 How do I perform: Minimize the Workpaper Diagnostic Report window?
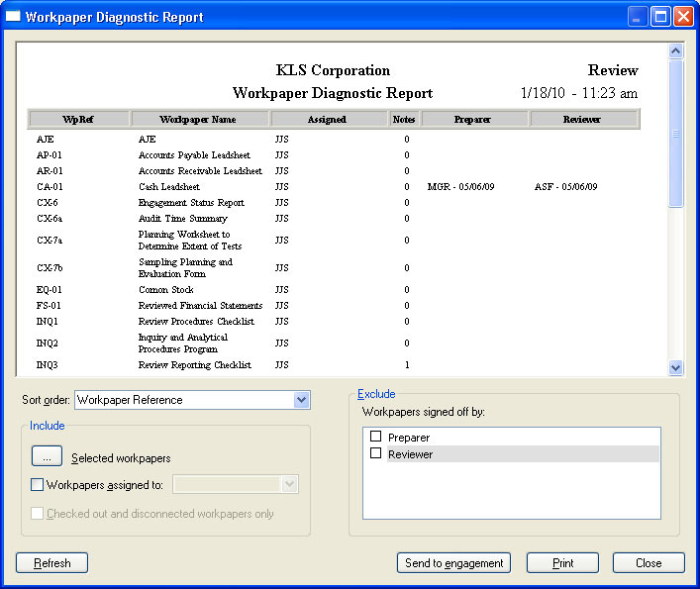point(638,17)
